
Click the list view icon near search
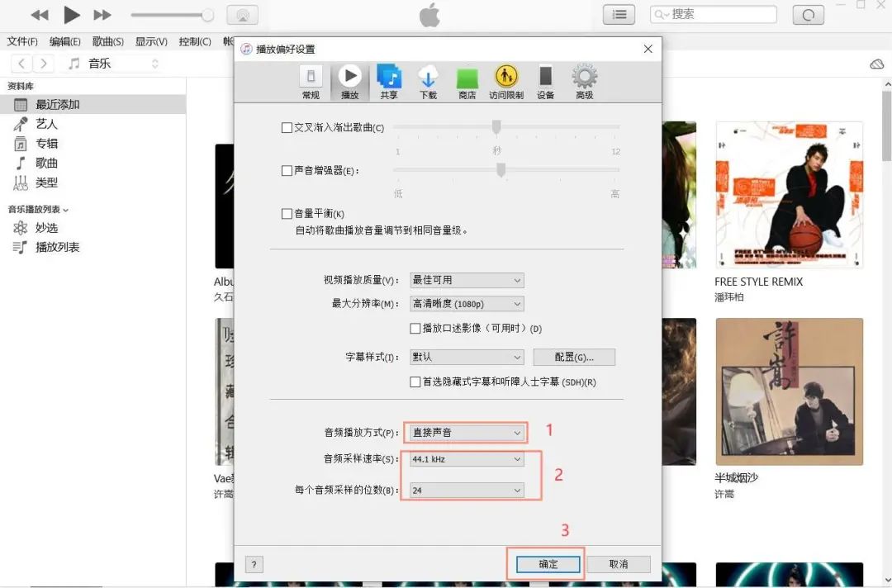(x=619, y=15)
